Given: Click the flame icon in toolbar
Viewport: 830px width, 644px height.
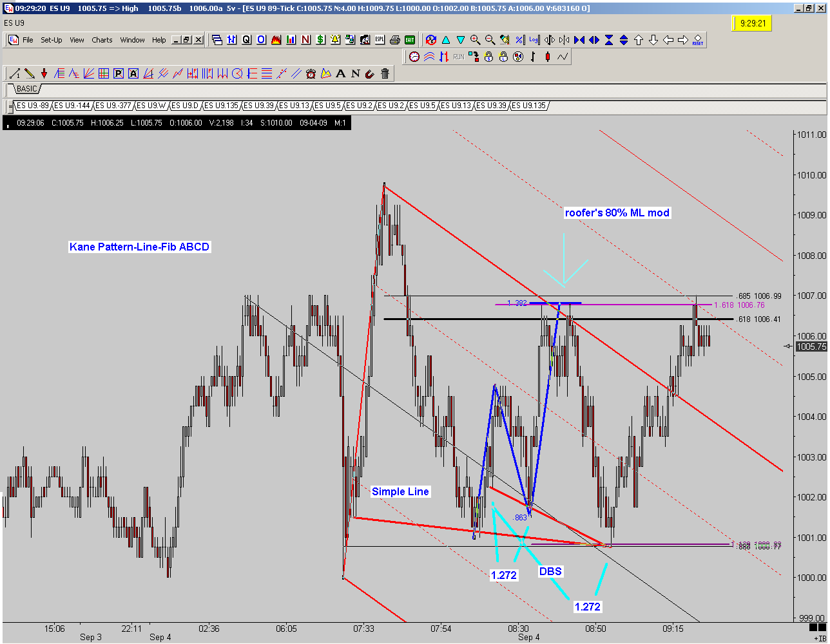Looking at the screenshot, I should tap(276, 40).
